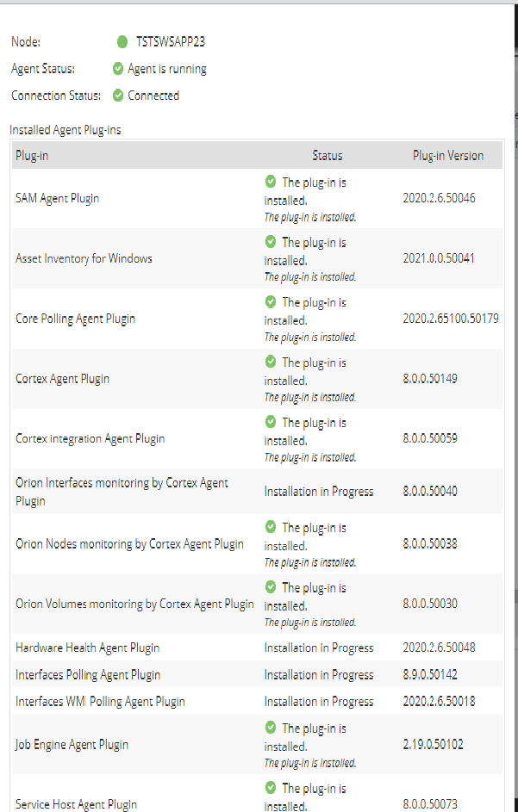Image resolution: width=518 pixels, height=812 pixels.
Task: Click the Status column header
Action: [328, 156]
